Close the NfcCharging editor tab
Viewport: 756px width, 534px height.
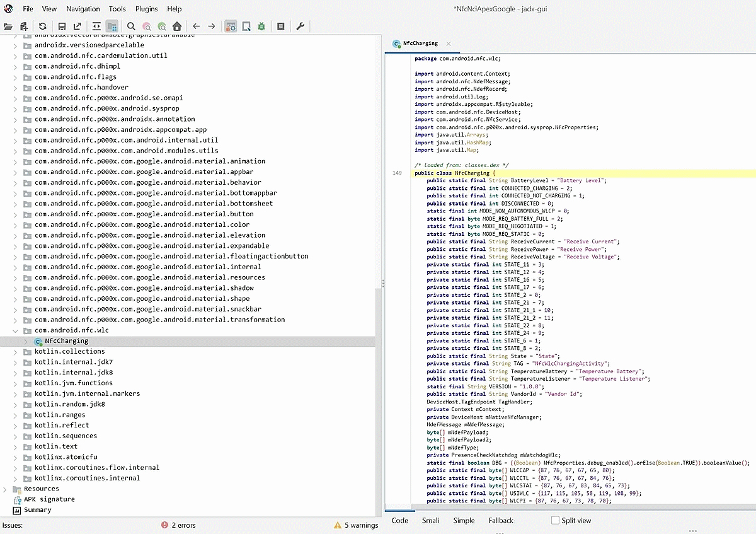tap(449, 44)
